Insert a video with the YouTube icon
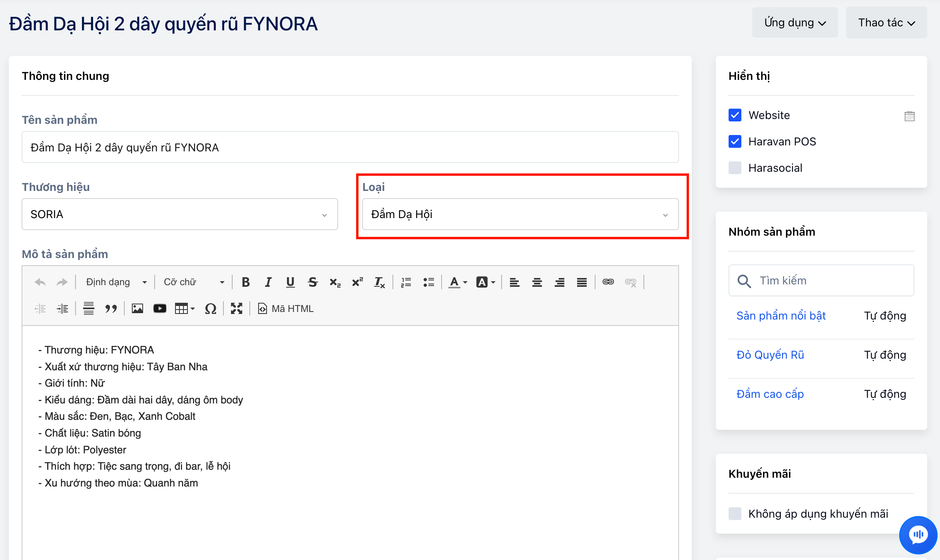The height and width of the screenshot is (560, 940). pos(159,309)
